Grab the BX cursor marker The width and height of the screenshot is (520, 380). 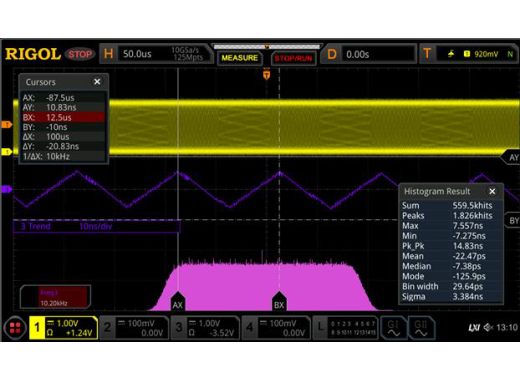[279, 302]
